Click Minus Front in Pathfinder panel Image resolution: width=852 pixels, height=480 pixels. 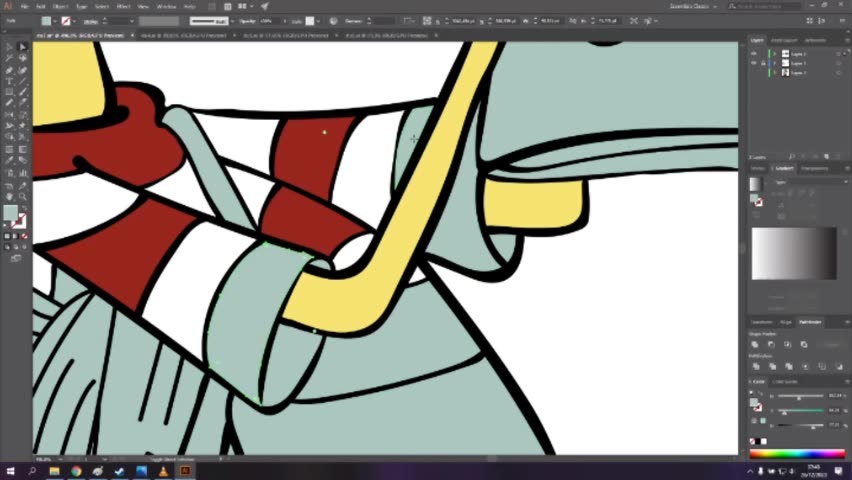[771, 344]
